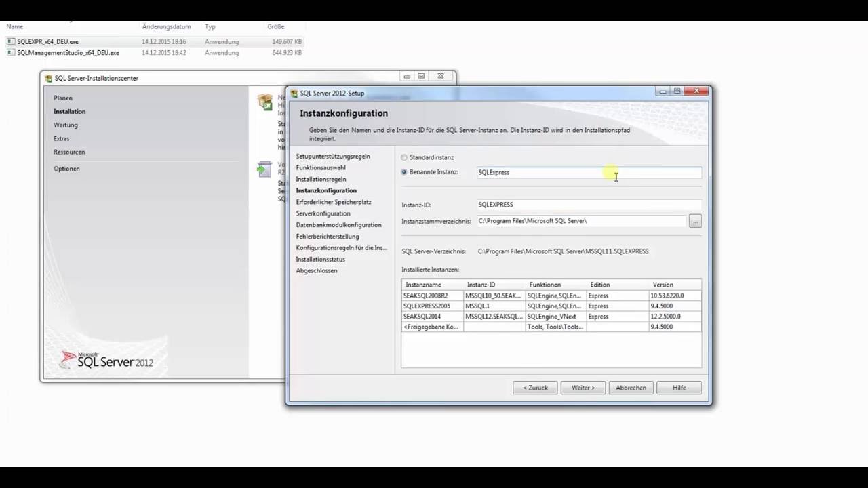Select Installationsregeln step in setup sidebar
868x488 pixels.
click(321, 180)
